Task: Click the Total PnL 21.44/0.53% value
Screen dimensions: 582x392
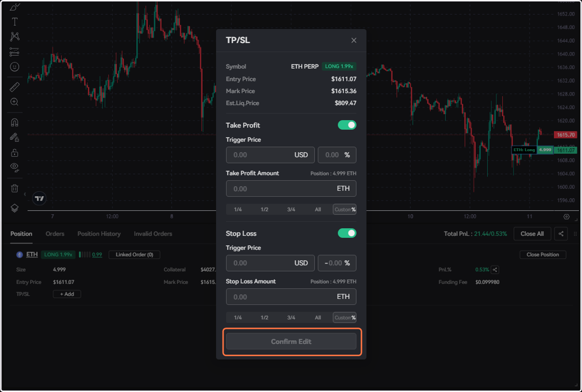Action: pos(491,234)
